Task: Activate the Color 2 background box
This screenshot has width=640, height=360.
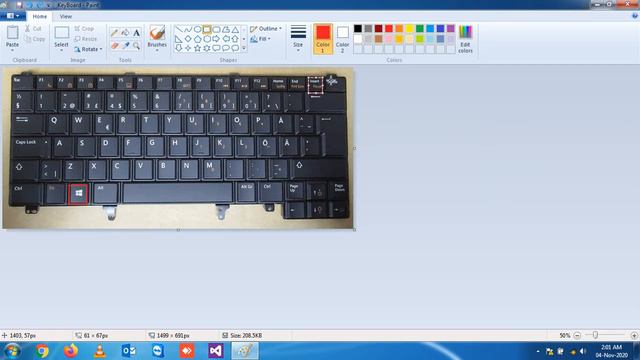Action: pos(342,39)
